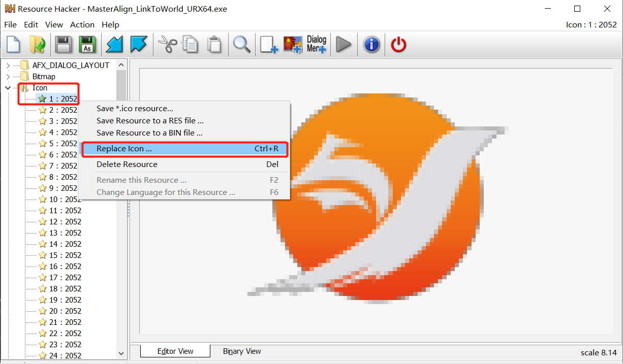Expand the Bitmap folder node
This screenshot has width=623, height=364.
[8, 77]
